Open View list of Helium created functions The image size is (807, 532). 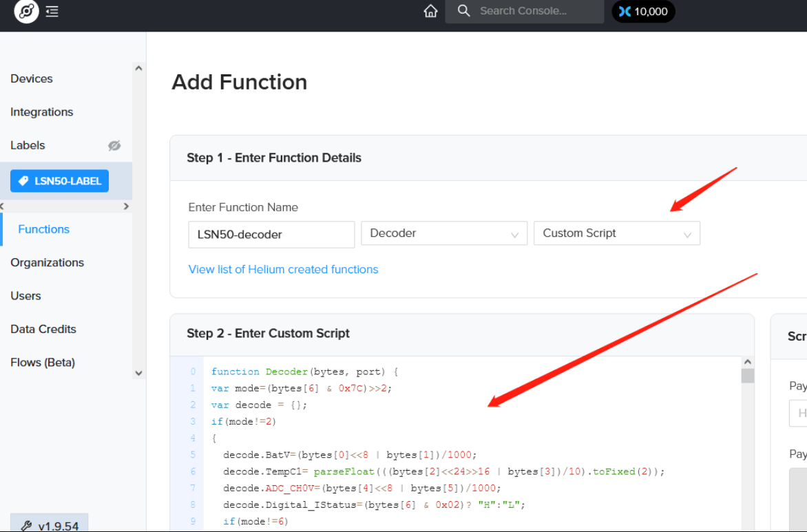pyautogui.click(x=283, y=270)
